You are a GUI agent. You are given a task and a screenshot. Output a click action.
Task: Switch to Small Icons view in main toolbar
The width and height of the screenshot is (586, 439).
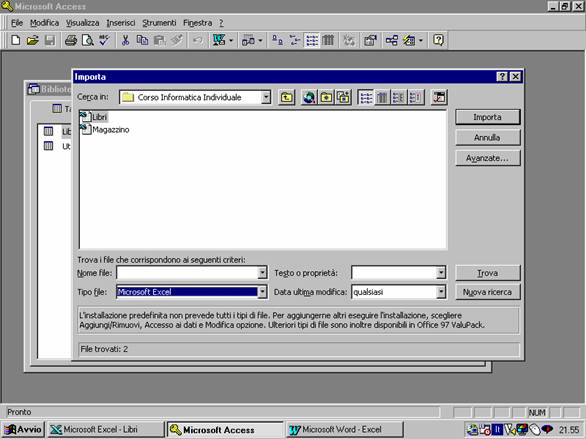pyautogui.click(x=294, y=40)
